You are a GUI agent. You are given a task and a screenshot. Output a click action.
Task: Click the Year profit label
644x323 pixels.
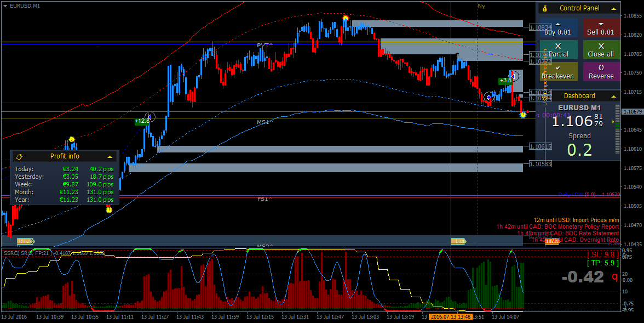[x=22, y=200]
